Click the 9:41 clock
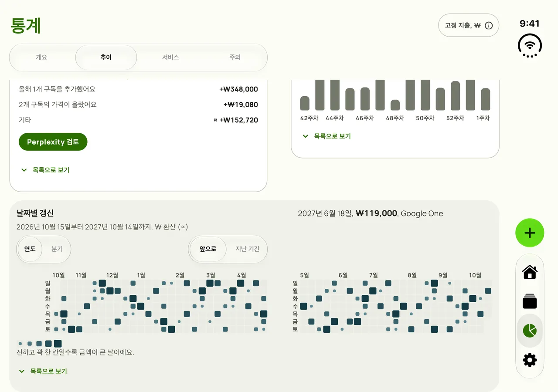Screen dimensions: 558x392 pyautogui.click(x=530, y=24)
